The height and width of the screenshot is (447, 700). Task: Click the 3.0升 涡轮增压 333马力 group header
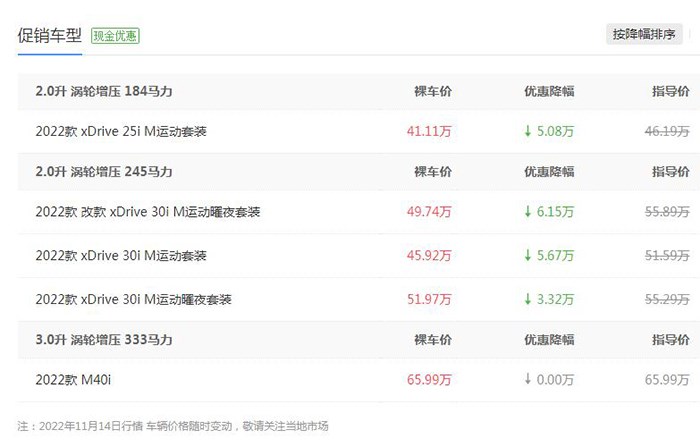(x=104, y=340)
